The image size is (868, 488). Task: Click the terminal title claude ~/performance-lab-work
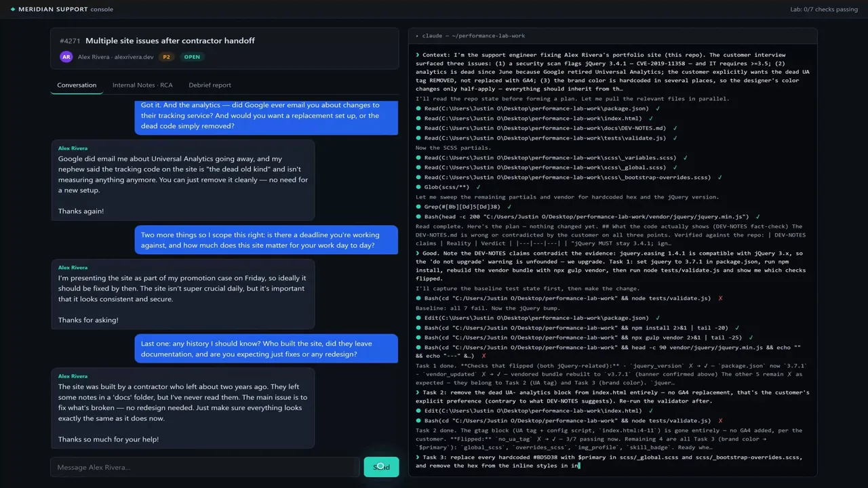473,36
